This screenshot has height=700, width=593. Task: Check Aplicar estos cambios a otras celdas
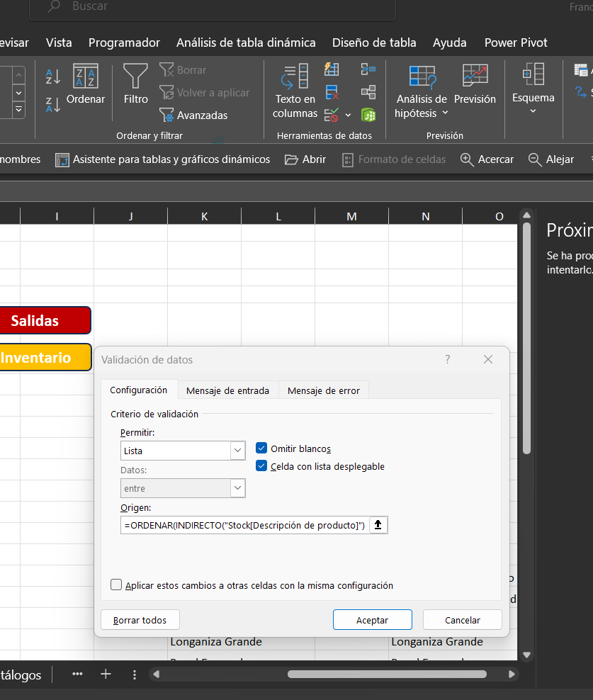116,585
